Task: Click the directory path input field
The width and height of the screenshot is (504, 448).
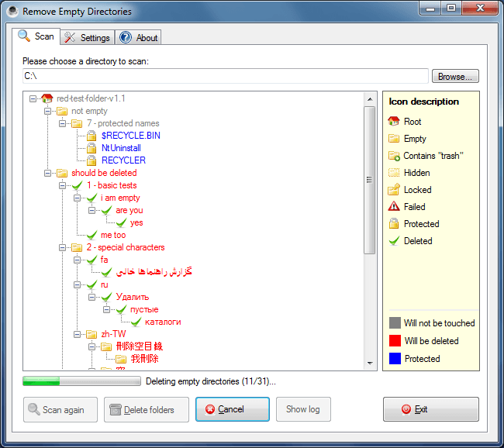Action: (226, 76)
